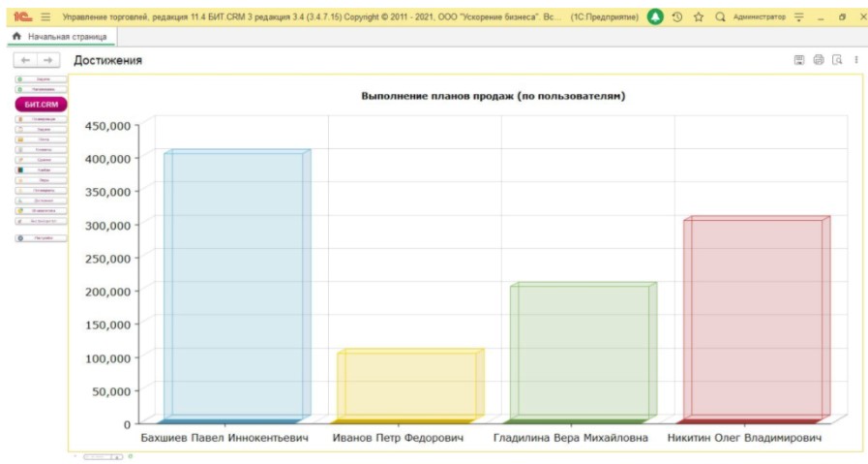The height and width of the screenshot is (464, 868).
Task: Click the pink БИТ.CRM button
Action: 41,104
